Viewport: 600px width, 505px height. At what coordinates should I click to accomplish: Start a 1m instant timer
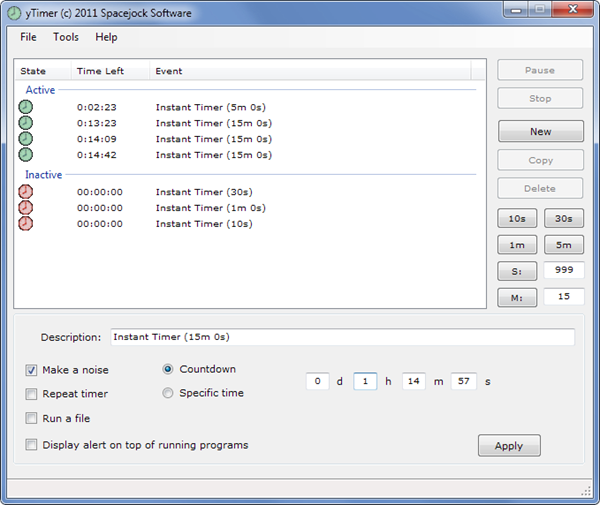pos(517,245)
